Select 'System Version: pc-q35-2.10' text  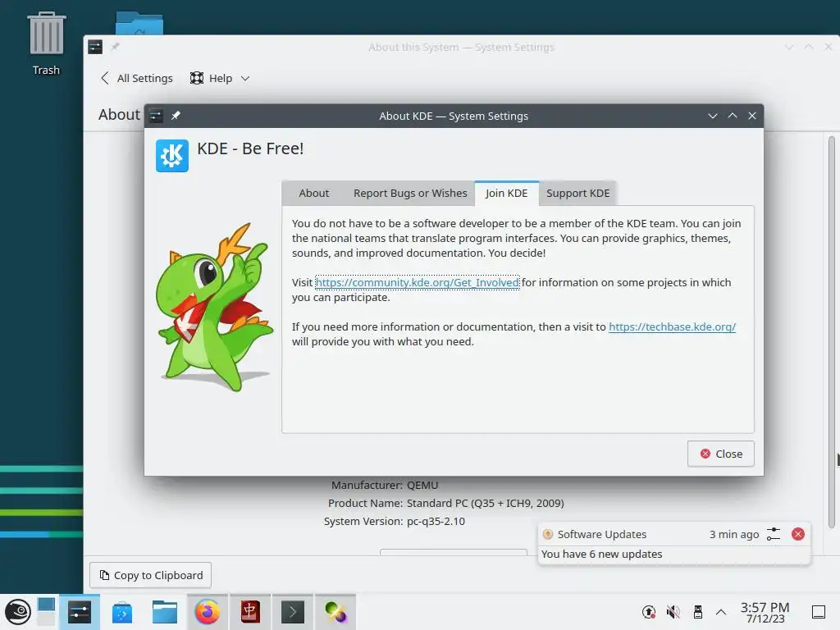[395, 521]
